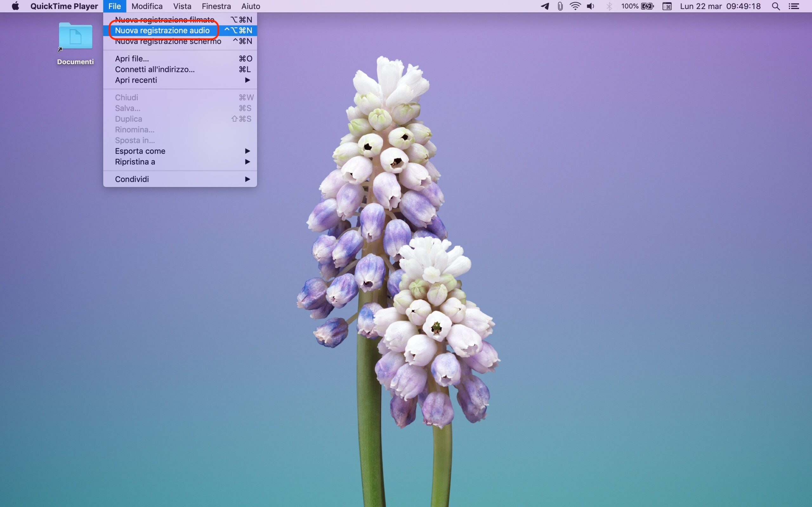Screen dimensions: 812x507
Task: Open the Modifica menu
Action: (x=147, y=6)
